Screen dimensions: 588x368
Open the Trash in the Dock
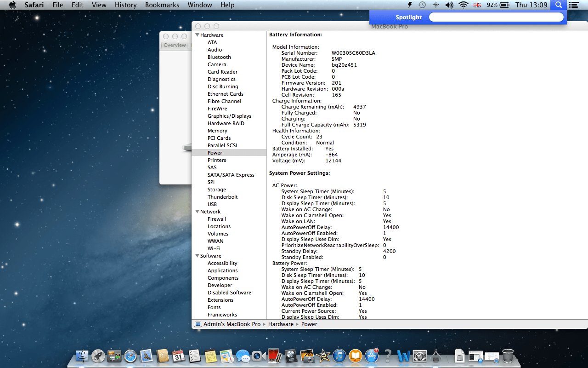pos(507,356)
